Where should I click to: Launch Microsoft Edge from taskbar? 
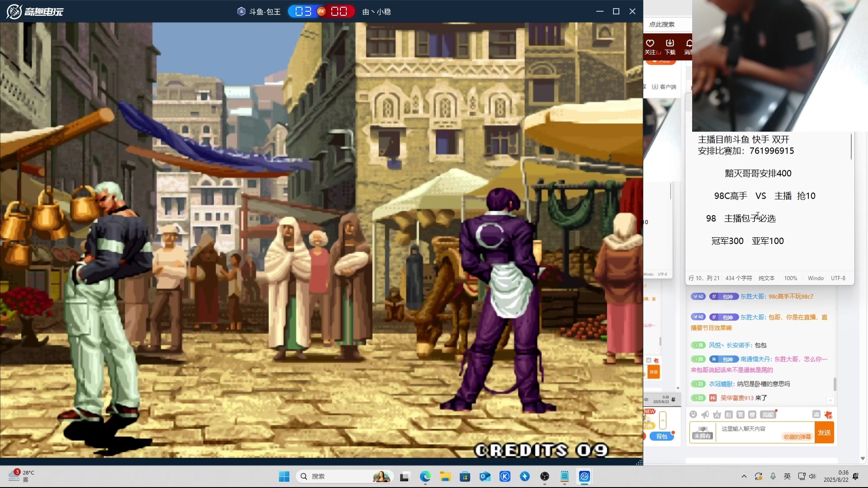(425, 476)
